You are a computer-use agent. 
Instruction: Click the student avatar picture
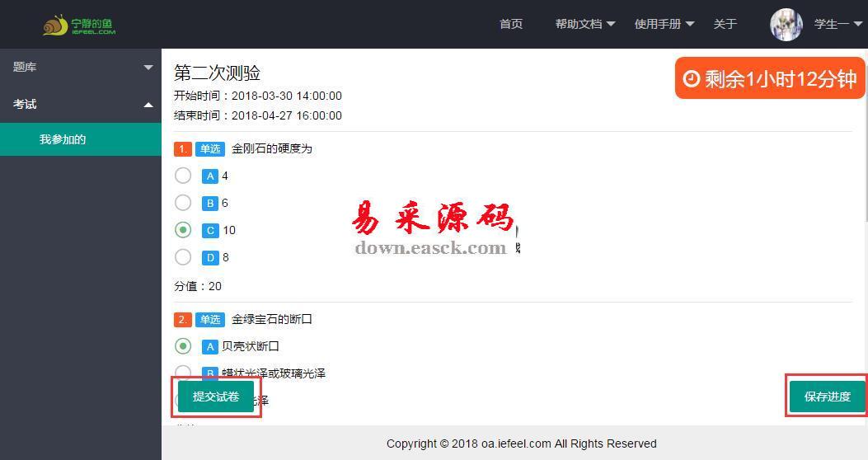coord(786,25)
